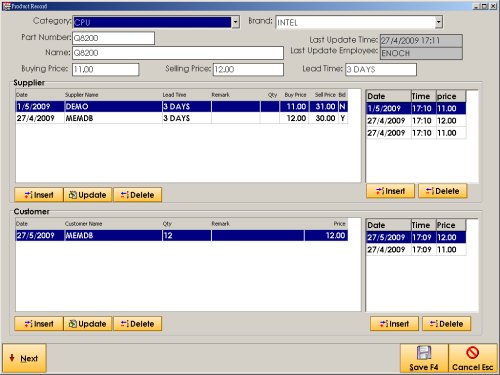Close the Product Record window
500x375 pixels.
coord(493,6)
